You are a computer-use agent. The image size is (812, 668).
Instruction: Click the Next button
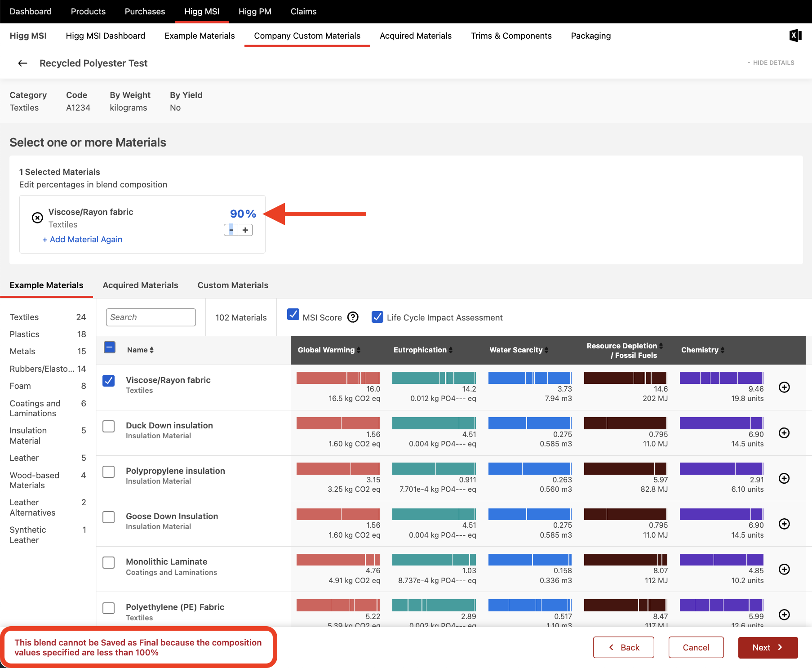point(768,647)
